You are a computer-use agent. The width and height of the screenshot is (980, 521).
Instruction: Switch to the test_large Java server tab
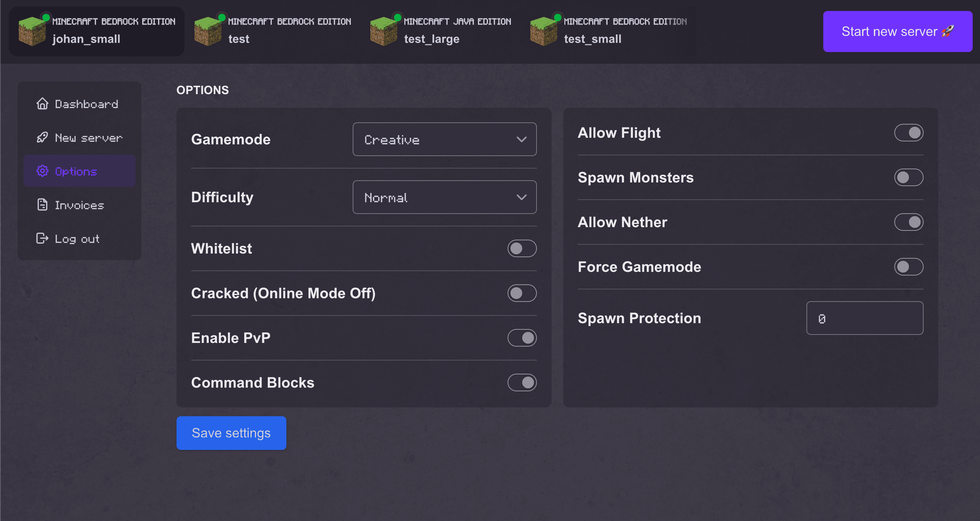point(441,32)
